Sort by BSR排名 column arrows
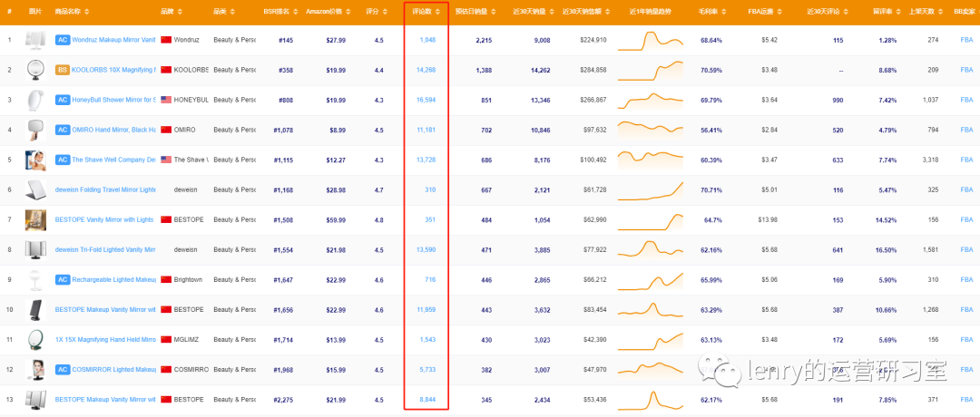980x417 pixels. [296, 12]
